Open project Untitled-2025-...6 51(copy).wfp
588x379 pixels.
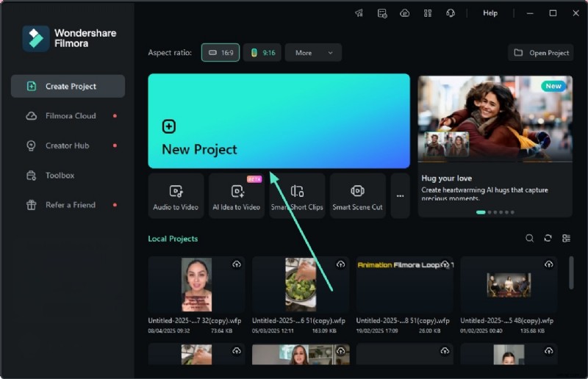301,284
